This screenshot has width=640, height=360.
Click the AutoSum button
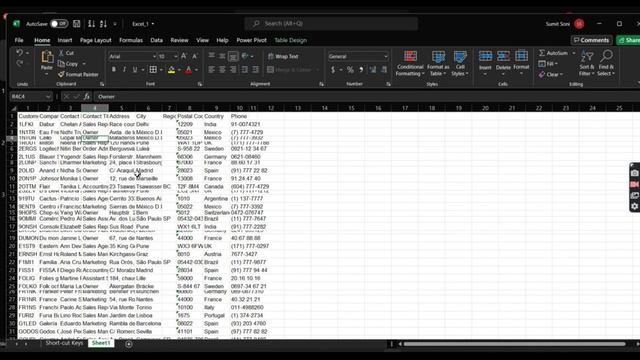(553, 53)
